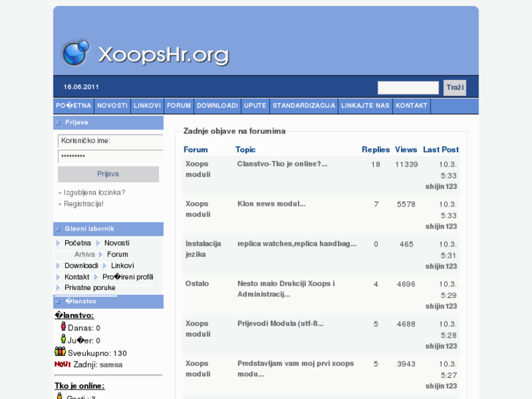Viewport: 532px width, 399px height.
Task: Open topic Clanstvo-Tko je online?...
Action: pyautogui.click(x=282, y=164)
